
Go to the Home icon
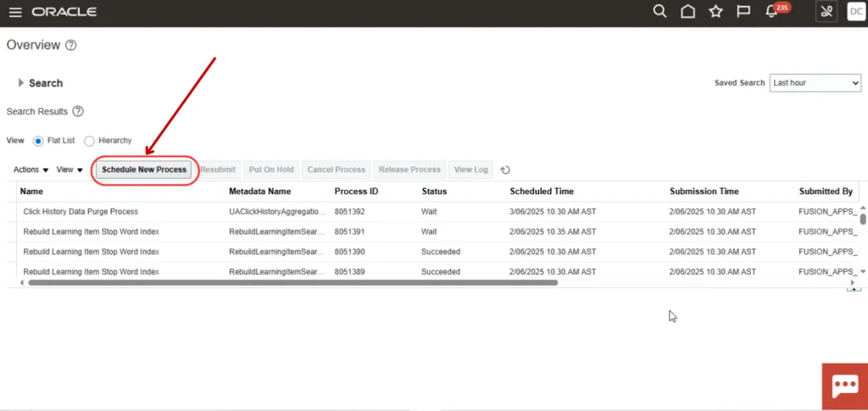[x=687, y=12]
